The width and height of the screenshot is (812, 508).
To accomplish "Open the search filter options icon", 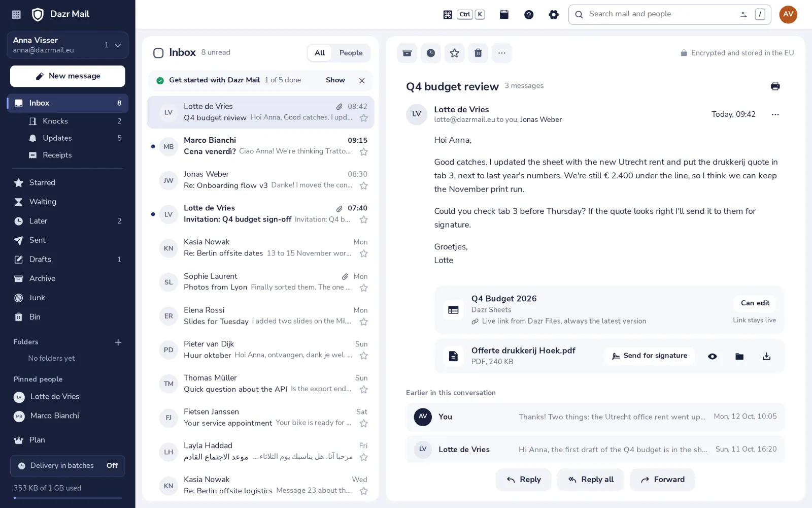I will pos(743,14).
